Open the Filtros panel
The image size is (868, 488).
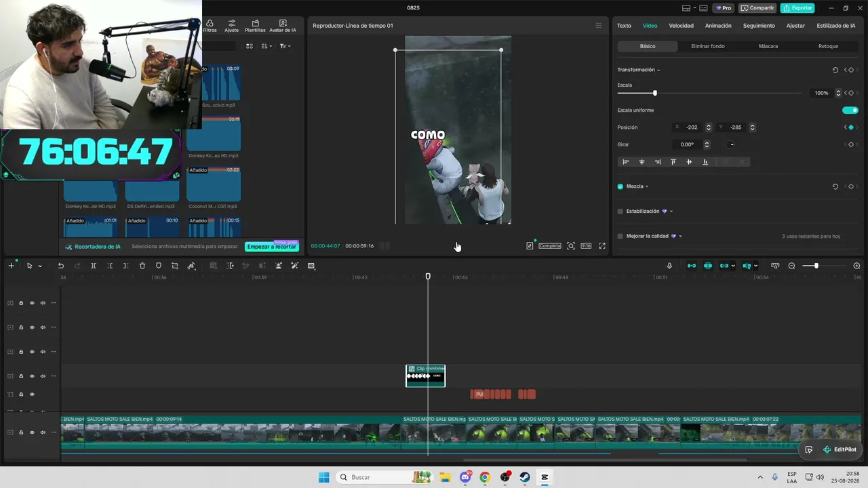210,26
